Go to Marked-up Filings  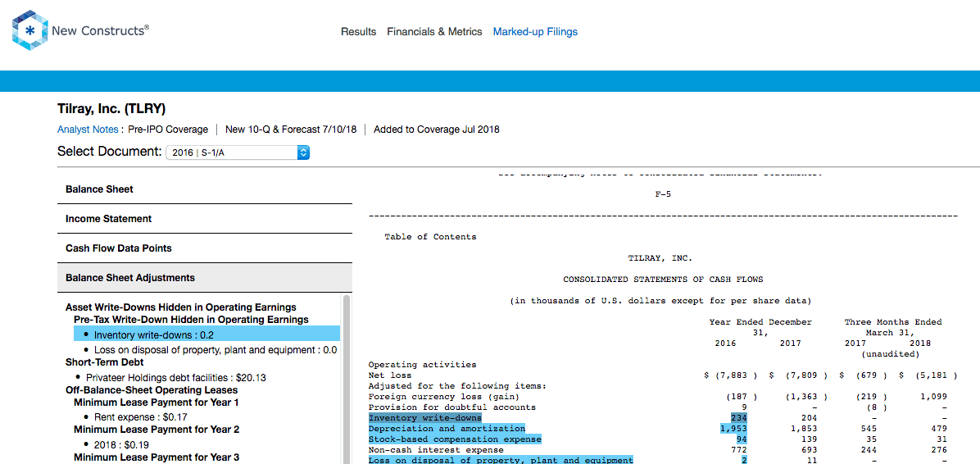coord(535,31)
